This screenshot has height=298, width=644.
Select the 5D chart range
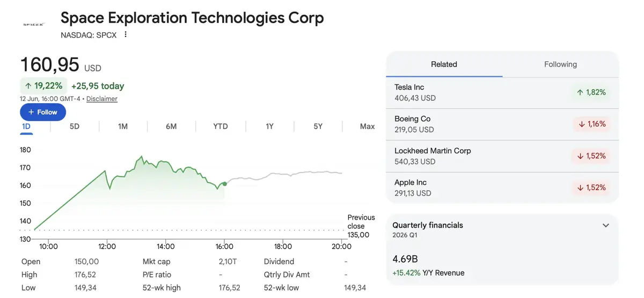(75, 127)
